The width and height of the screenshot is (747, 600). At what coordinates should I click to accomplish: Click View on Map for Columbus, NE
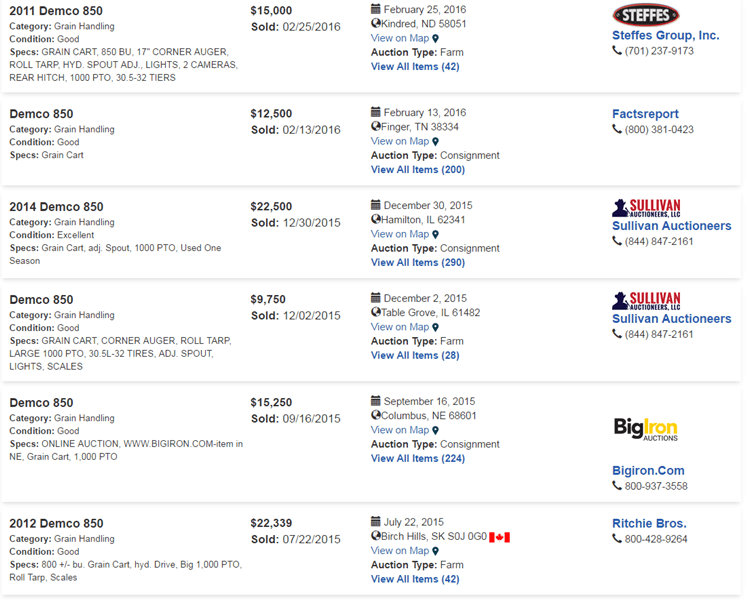point(400,430)
